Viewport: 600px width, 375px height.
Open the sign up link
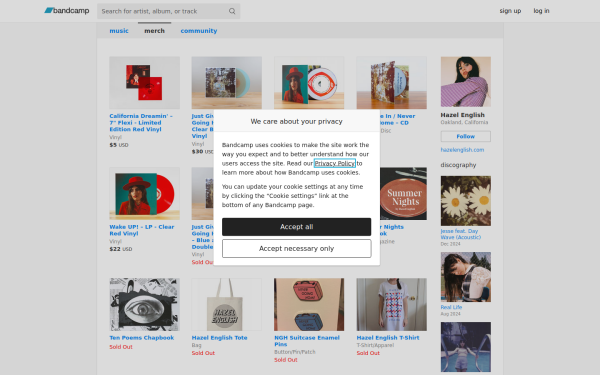coord(510,11)
